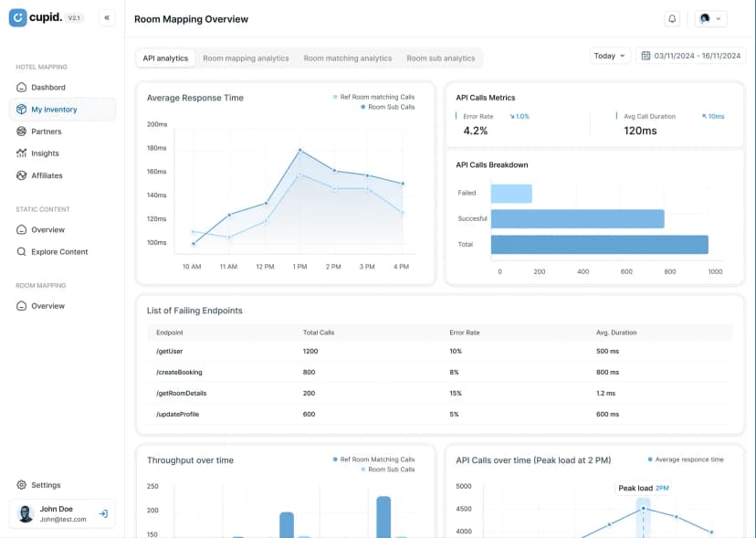Screen dimensions: 756x538
Task: Select the Room sub analytics tab
Action: coord(440,58)
